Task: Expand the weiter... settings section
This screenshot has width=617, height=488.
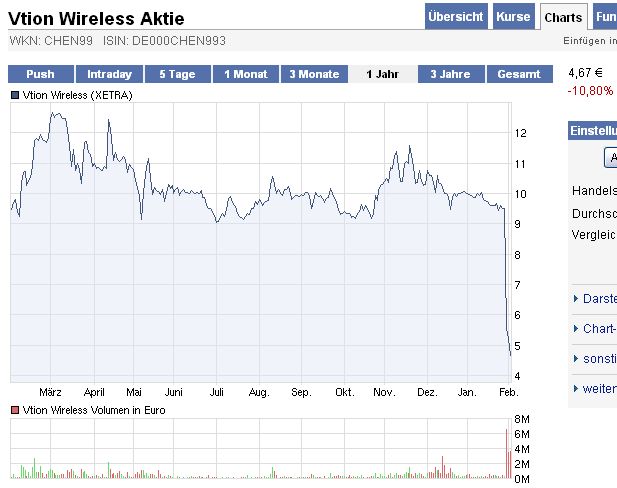Action: (x=595, y=389)
